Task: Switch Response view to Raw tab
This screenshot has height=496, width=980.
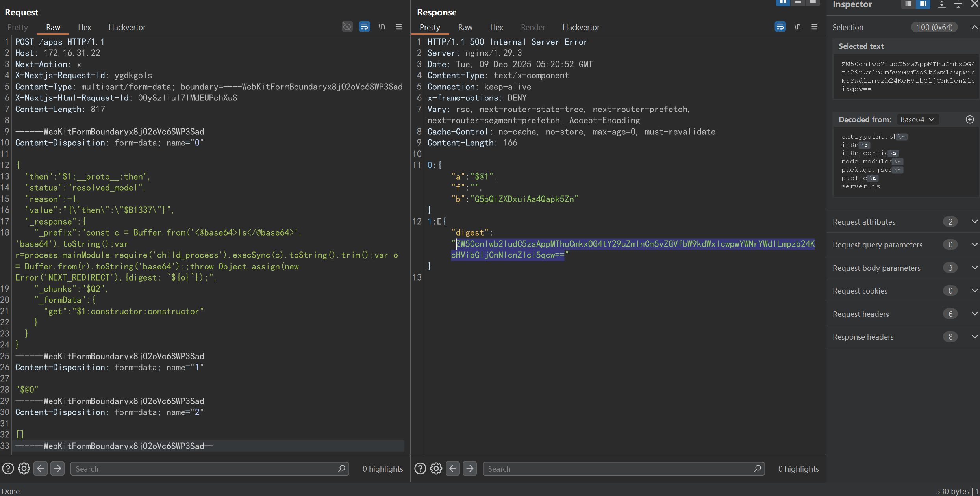Action: [465, 27]
